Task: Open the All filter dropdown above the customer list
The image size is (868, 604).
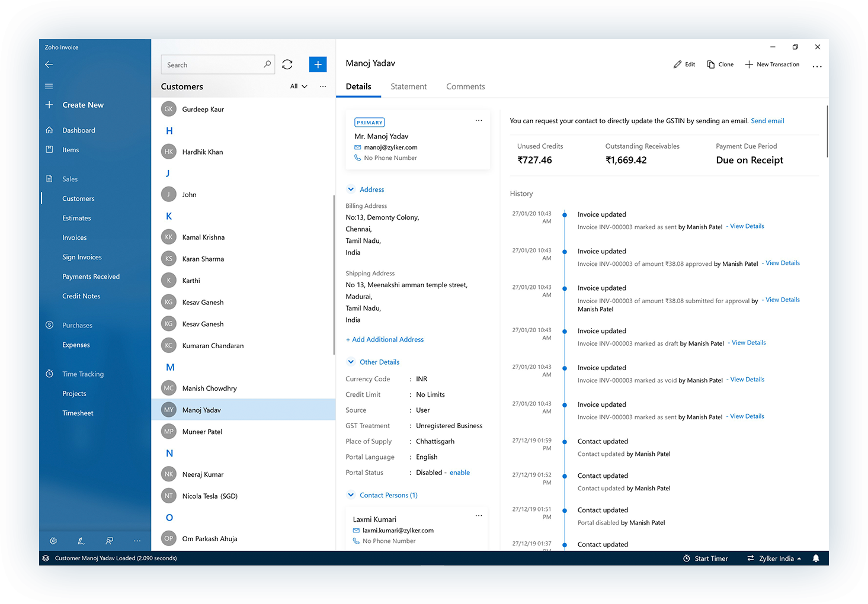Action: pos(298,86)
